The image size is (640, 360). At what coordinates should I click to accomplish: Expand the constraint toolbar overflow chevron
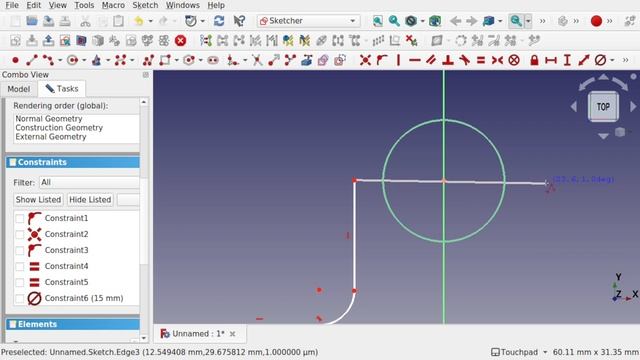pyautogui.click(x=625, y=60)
